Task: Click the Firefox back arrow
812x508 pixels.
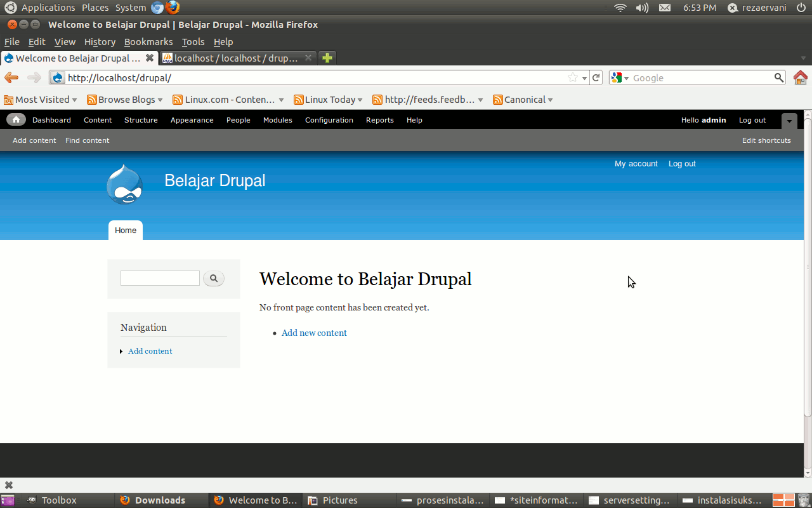Action: [x=11, y=77]
